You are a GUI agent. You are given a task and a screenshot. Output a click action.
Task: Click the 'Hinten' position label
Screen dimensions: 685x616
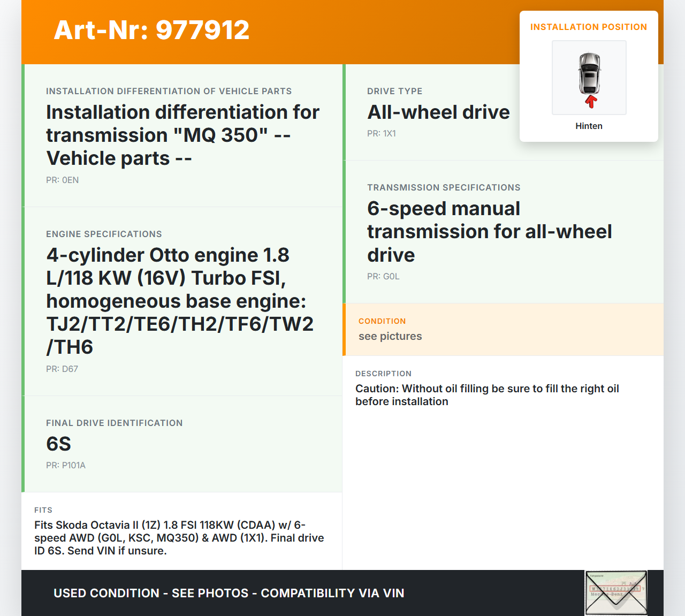pyautogui.click(x=589, y=126)
